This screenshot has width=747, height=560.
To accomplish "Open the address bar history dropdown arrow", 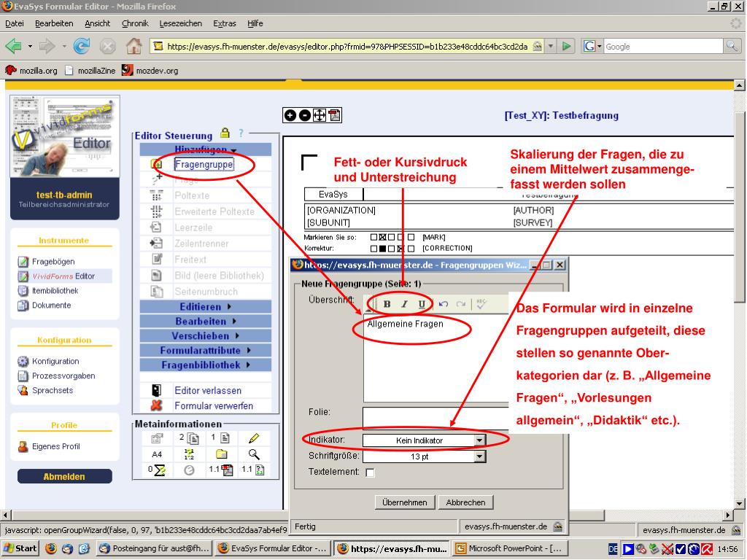I will (551, 46).
